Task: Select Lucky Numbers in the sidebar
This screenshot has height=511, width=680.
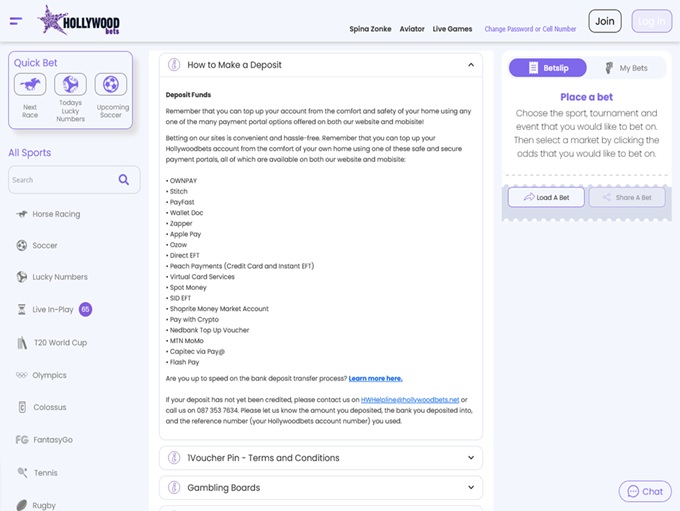Action: click(x=59, y=277)
